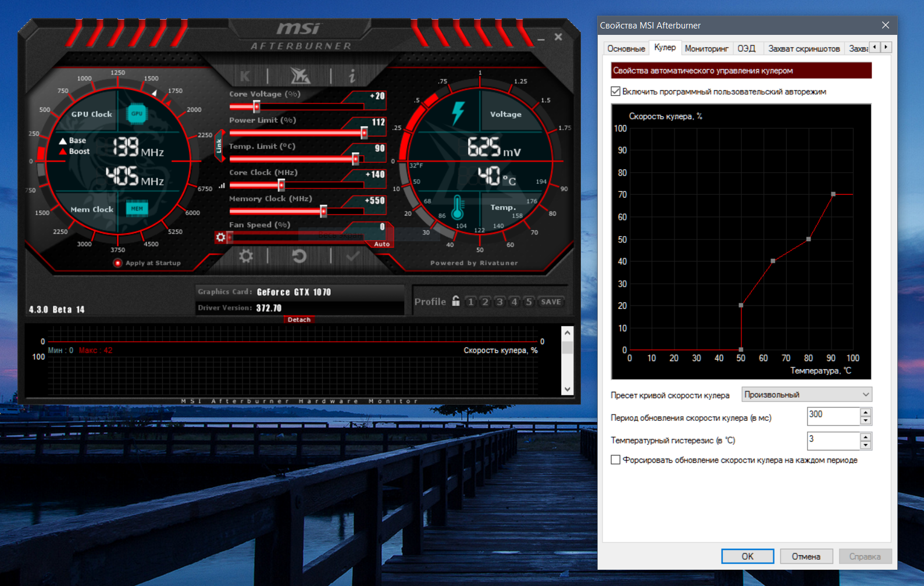Select profile slot 3

click(x=500, y=302)
